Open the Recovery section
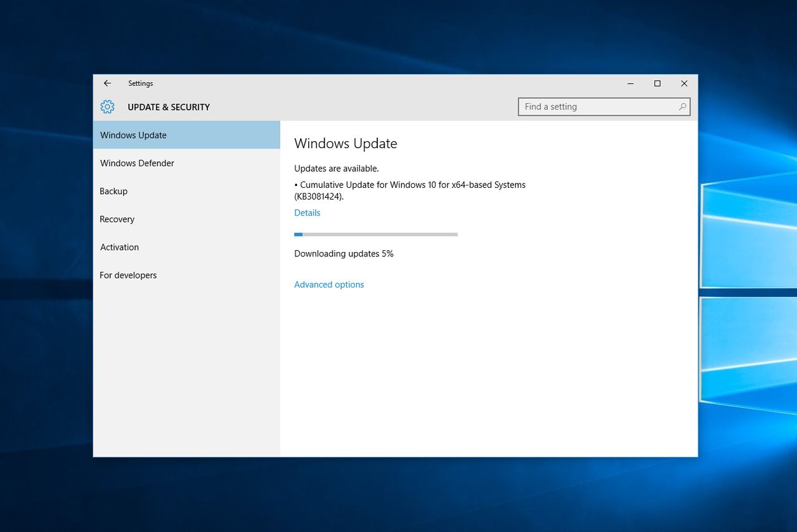 [187, 219]
